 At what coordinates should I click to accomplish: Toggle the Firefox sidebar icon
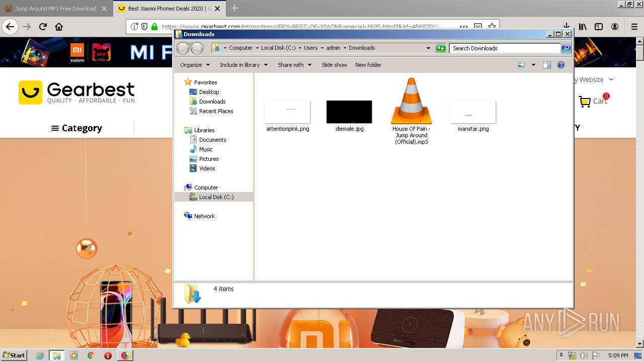coord(599,27)
